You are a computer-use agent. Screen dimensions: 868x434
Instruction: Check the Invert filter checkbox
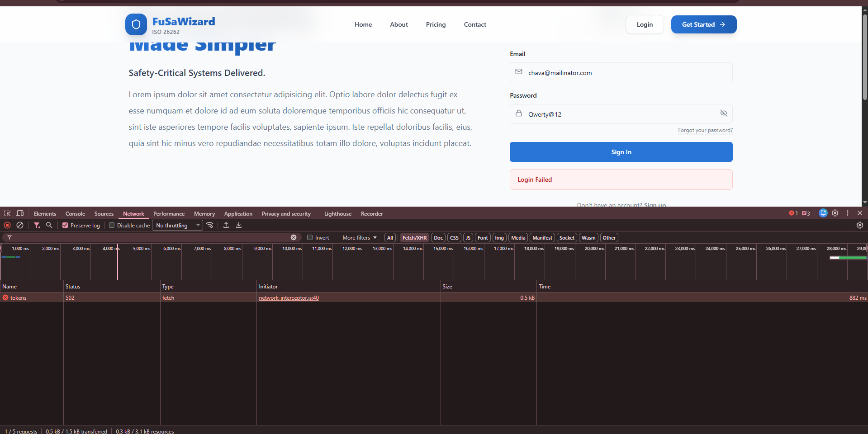(310, 237)
